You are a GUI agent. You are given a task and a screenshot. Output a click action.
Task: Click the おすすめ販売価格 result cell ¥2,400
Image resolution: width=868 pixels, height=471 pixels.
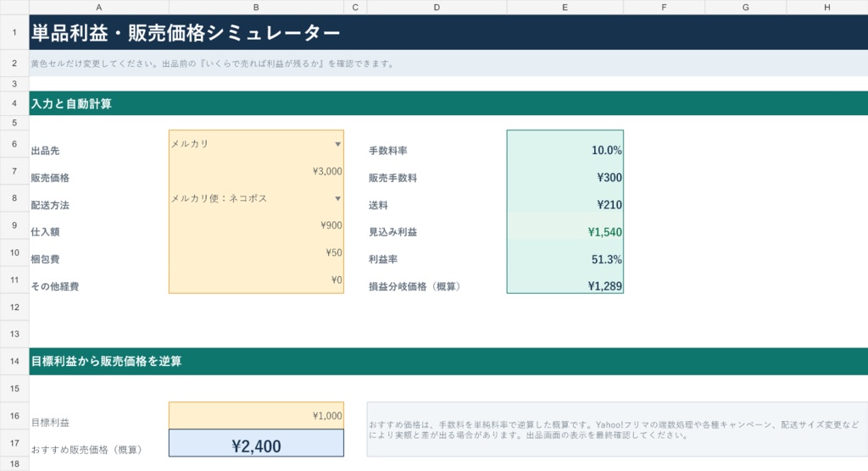256,443
